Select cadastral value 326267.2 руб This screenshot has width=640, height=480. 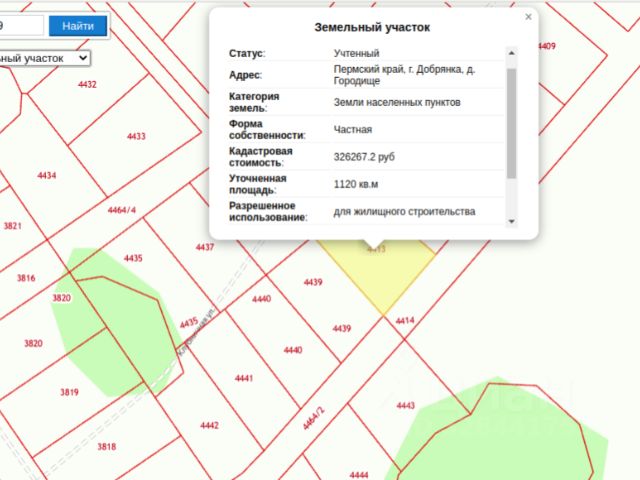point(364,157)
